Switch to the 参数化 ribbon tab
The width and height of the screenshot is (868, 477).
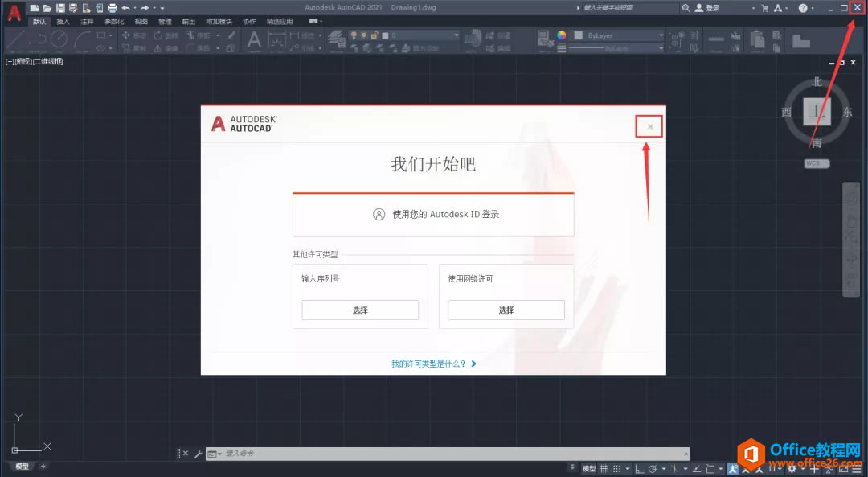(x=114, y=22)
